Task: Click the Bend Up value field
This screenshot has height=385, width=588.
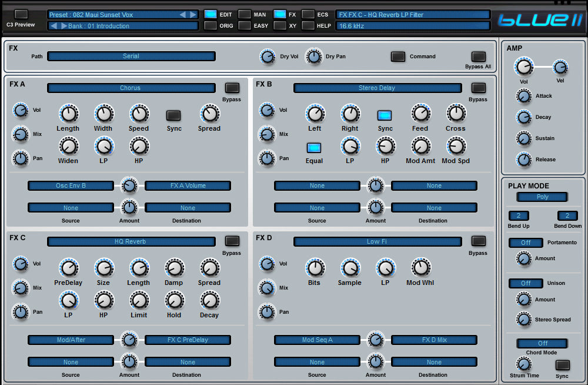Action: point(519,215)
